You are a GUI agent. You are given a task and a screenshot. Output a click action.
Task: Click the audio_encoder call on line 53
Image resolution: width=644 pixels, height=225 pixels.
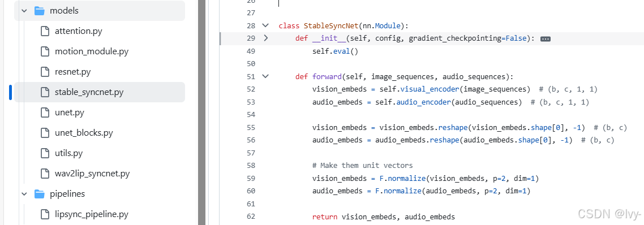(x=423, y=102)
